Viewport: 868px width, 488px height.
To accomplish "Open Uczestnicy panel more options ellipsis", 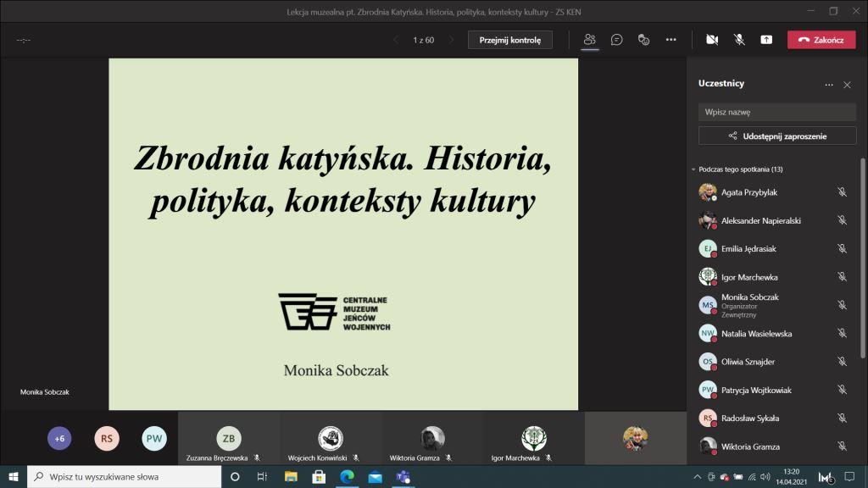I will (x=829, y=85).
